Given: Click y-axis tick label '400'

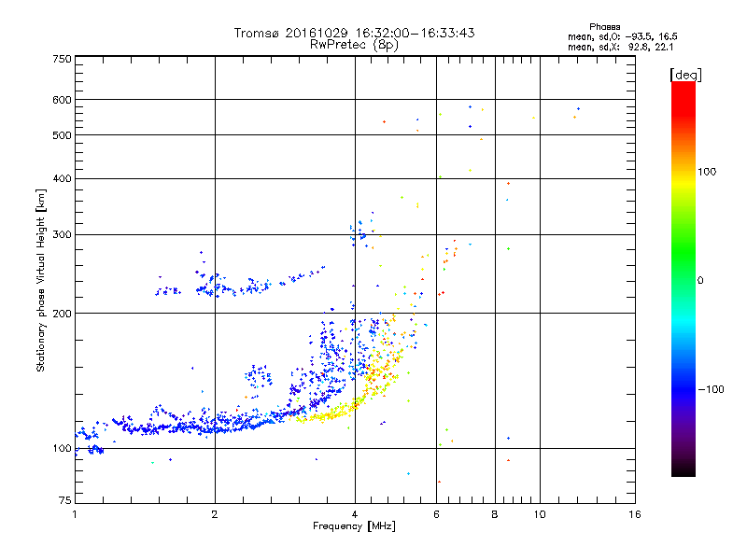Looking at the screenshot, I should (x=62, y=178).
